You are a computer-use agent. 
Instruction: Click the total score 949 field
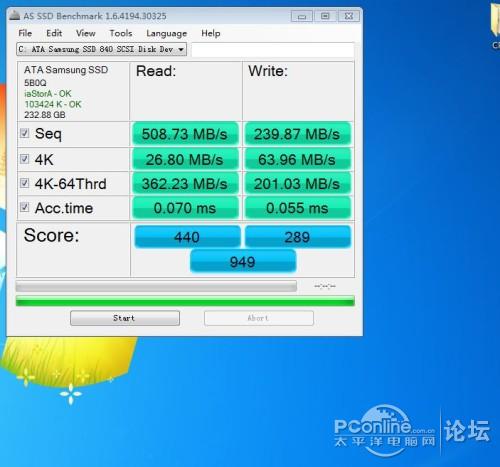(x=243, y=261)
